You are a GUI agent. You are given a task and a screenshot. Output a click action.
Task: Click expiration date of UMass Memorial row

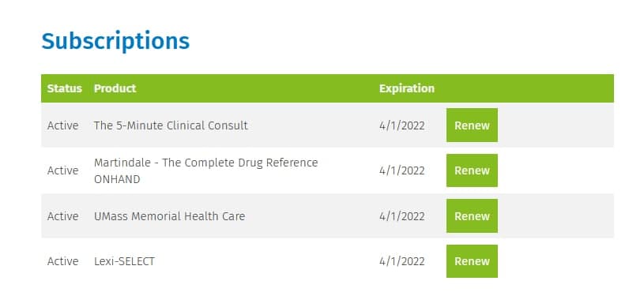[x=401, y=216]
